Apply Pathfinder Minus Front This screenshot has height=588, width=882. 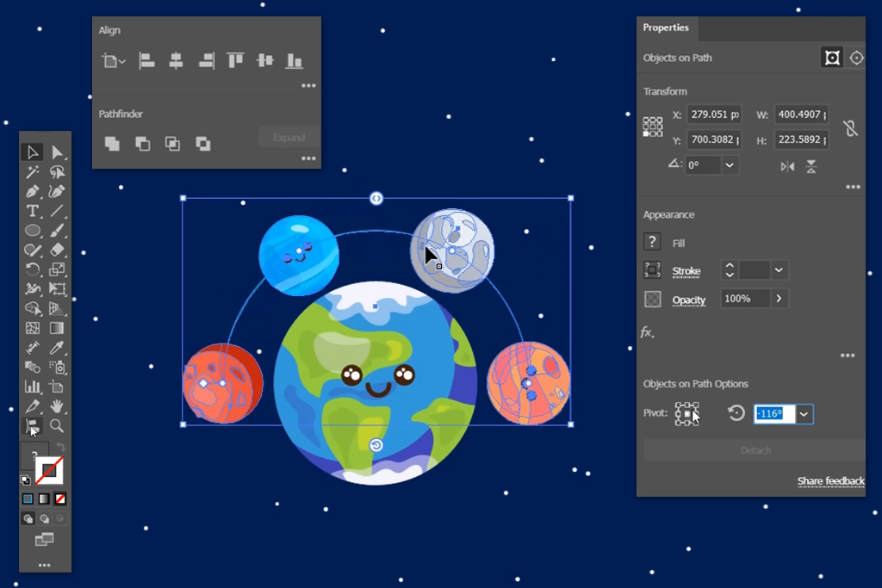[142, 144]
